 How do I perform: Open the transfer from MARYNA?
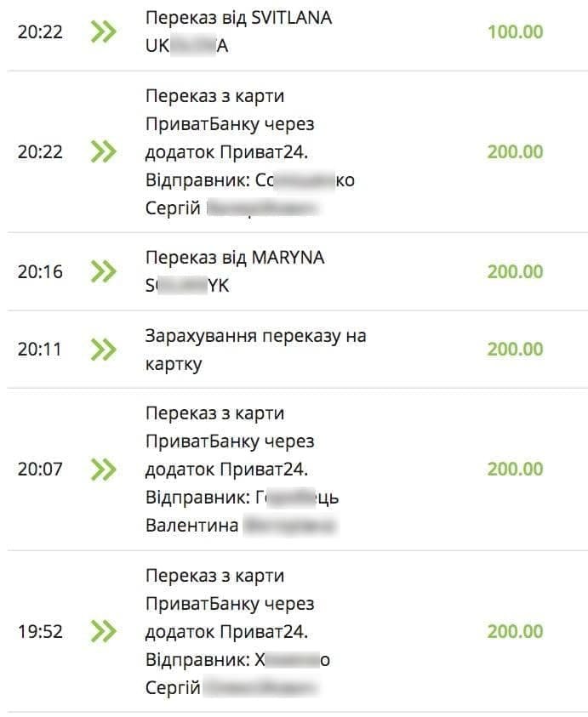[235, 271]
